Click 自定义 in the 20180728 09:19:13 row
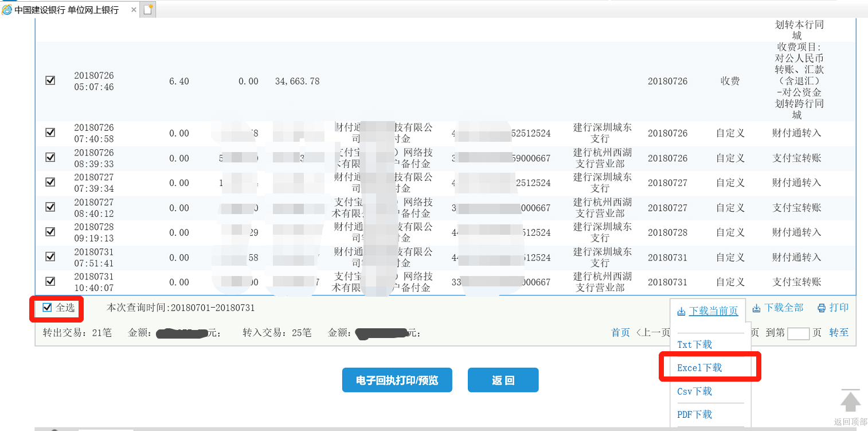Image resolution: width=868 pixels, height=431 pixels. click(730, 232)
